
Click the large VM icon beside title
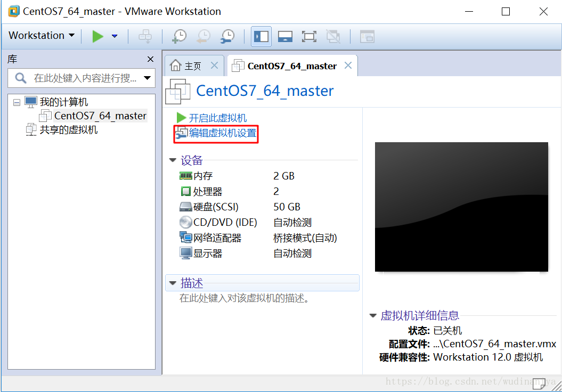pos(178,92)
